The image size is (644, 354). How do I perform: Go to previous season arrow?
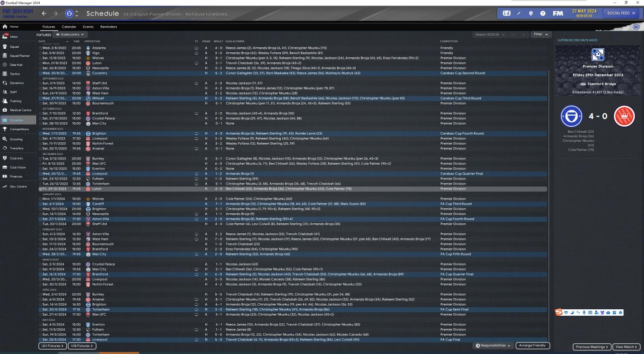(513, 34)
